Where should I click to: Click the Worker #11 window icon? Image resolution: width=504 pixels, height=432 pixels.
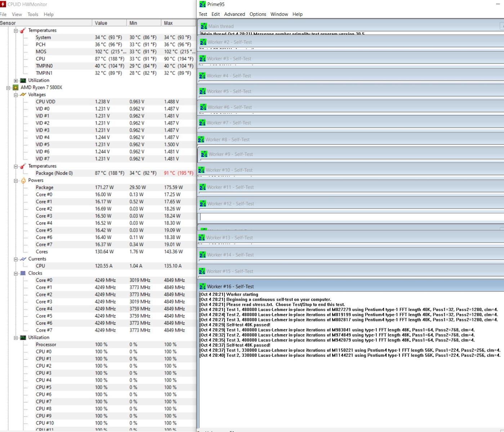pyautogui.click(x=202, y=187)
